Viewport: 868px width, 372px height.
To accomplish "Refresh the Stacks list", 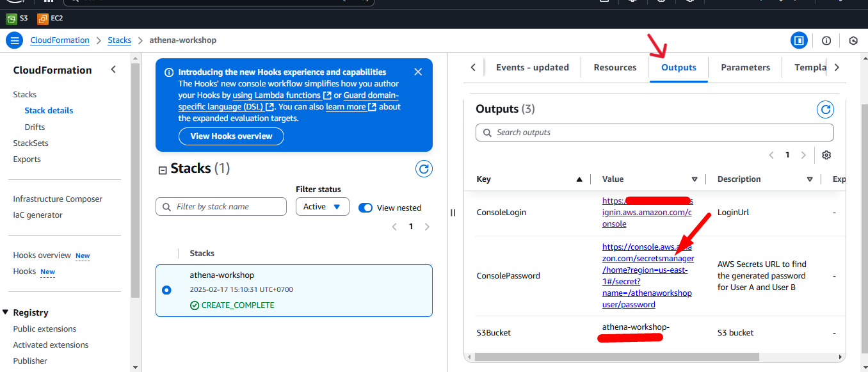I will point(424,169).
